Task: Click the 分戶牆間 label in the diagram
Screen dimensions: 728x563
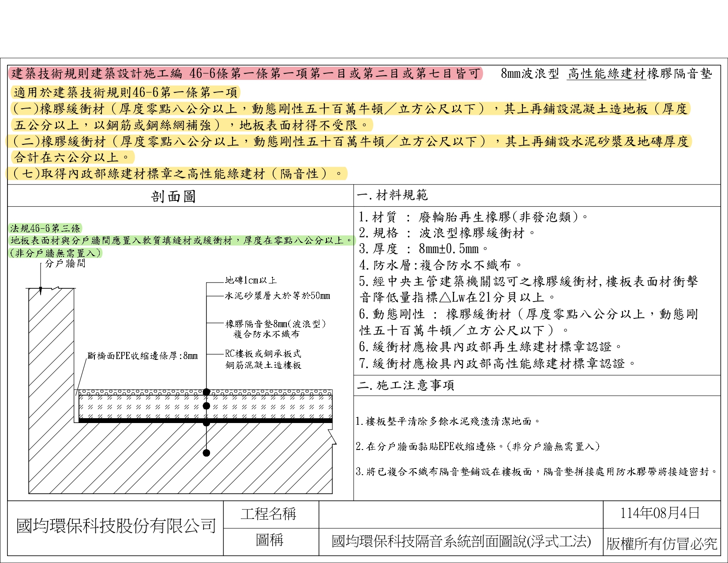Action: (65, 264)
